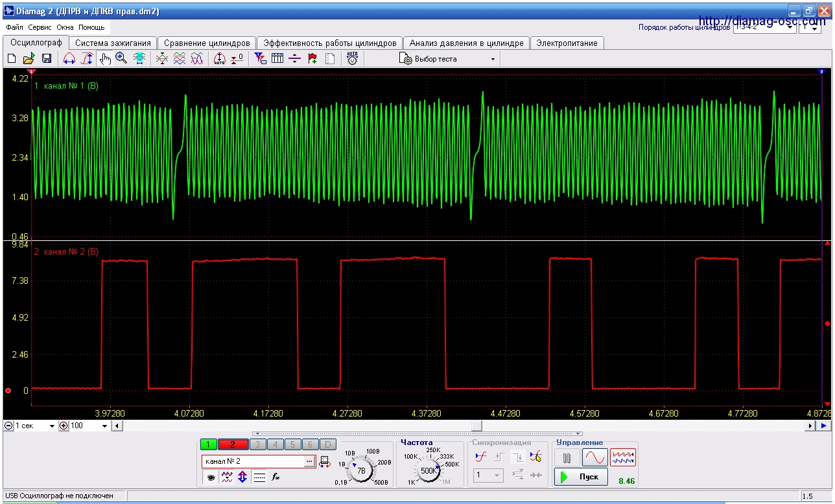The image size is (835, 504).
Task: Toggle channel 6 button
Action: 310,444
